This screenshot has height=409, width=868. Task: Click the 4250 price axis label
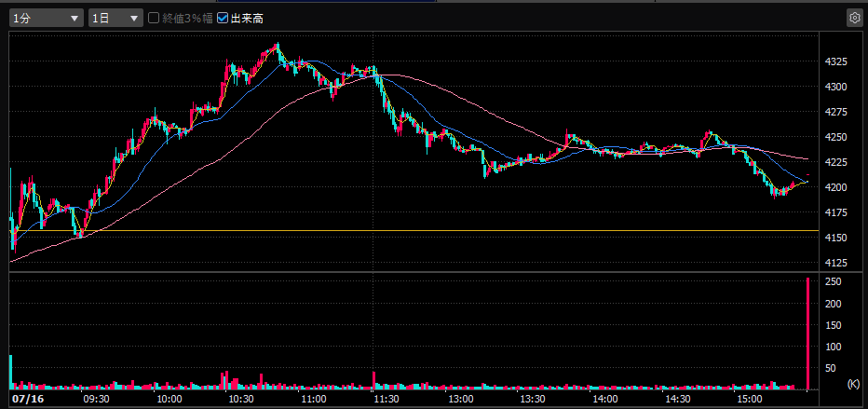click(x=835, y=137)
